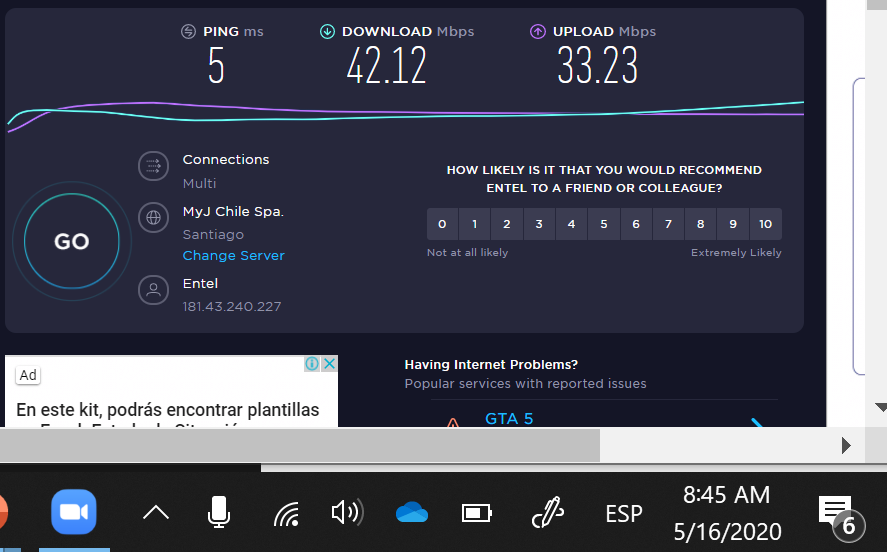Image resolution: width=887 pixels, height=552 pixels.
Task: Click the battery status tray icon
Action: point(476,513)
